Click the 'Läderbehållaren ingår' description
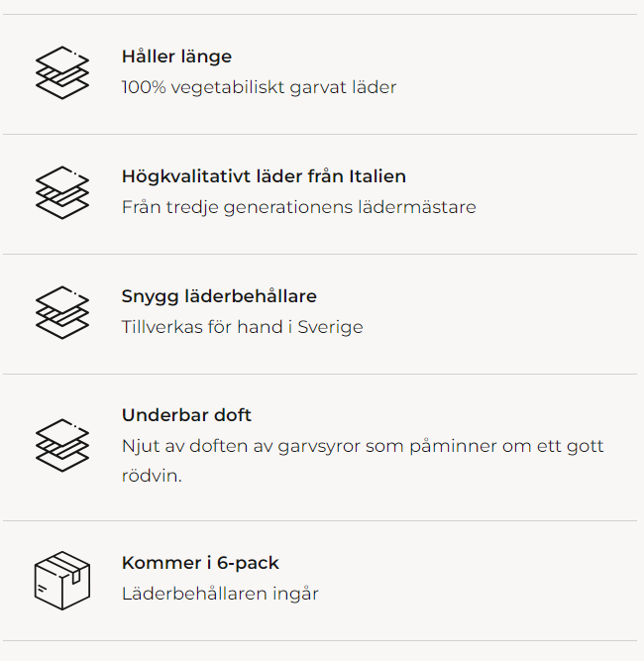The width and height of the screenshot is (644, 661). tap(220, 594)
